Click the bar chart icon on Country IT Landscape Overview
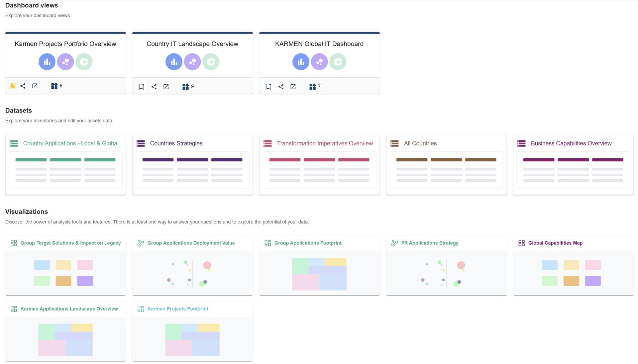The height and width of the screenshot is (364, 638). [x=174, y=62]
